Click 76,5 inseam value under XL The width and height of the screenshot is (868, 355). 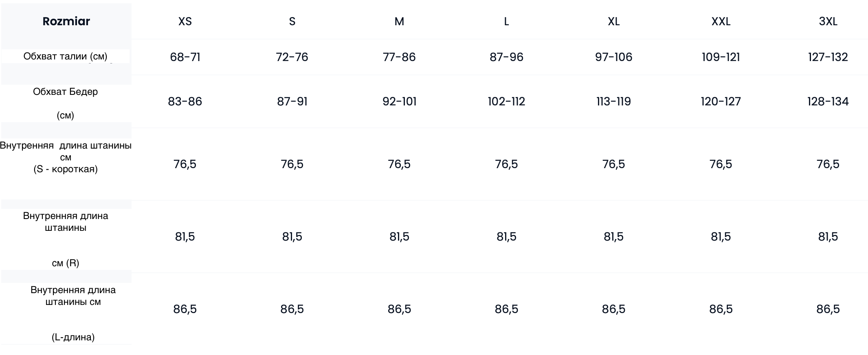614,164
